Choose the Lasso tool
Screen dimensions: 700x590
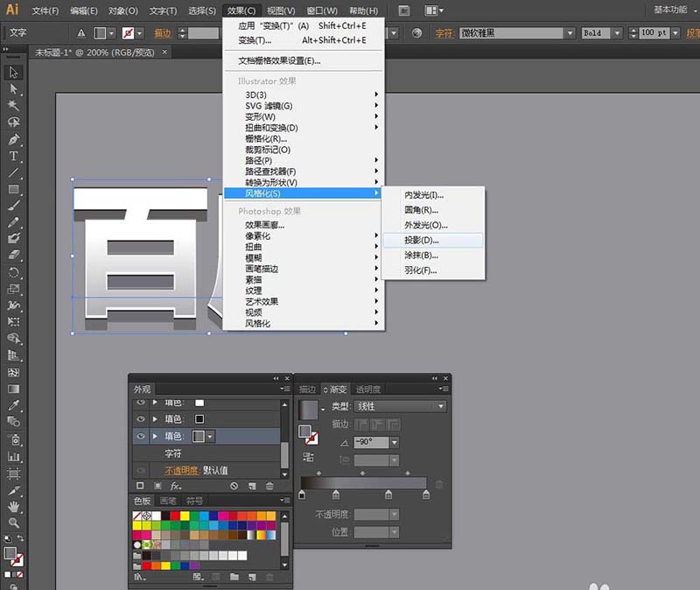13,122
